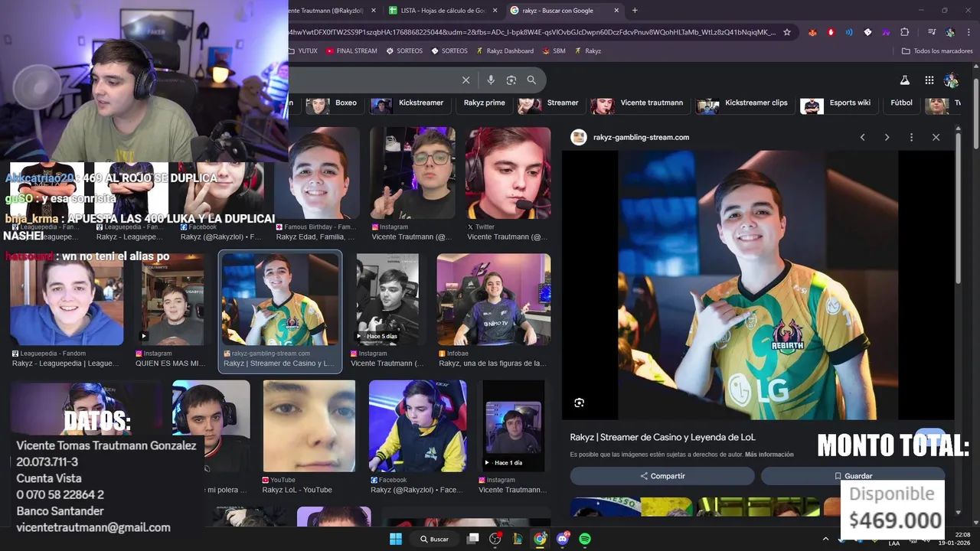Image resolution: width=980 pixels, height=551 pixels.
Task: Open the Rakyz Dashboard bookmark
Action: [x=505, y=51]
